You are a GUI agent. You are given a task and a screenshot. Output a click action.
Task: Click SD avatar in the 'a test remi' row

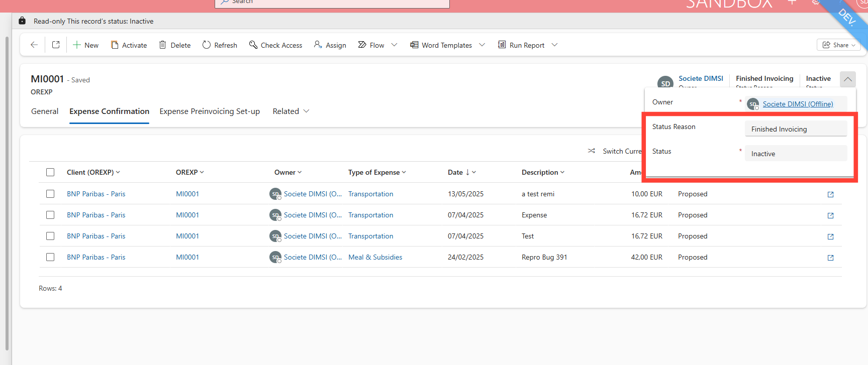click(x=275, y=194)
